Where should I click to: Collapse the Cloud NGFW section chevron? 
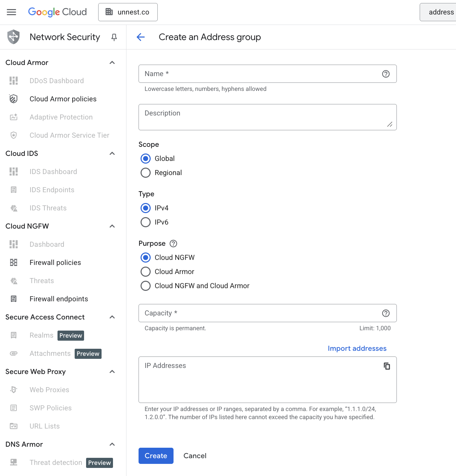point(112,226)
